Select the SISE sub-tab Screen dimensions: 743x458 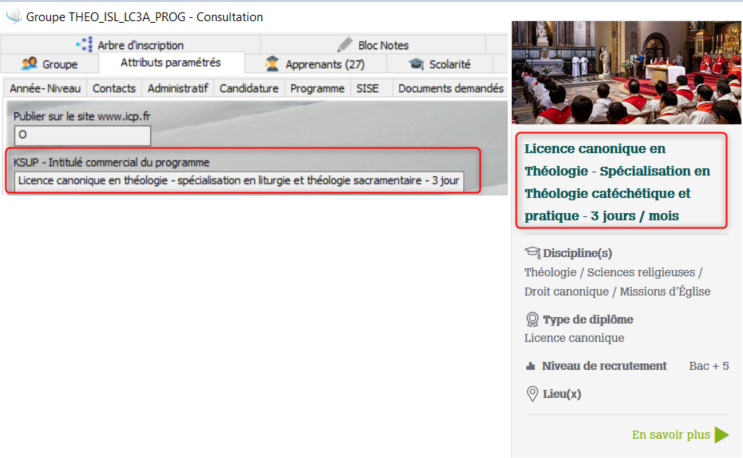click(367, 88)
